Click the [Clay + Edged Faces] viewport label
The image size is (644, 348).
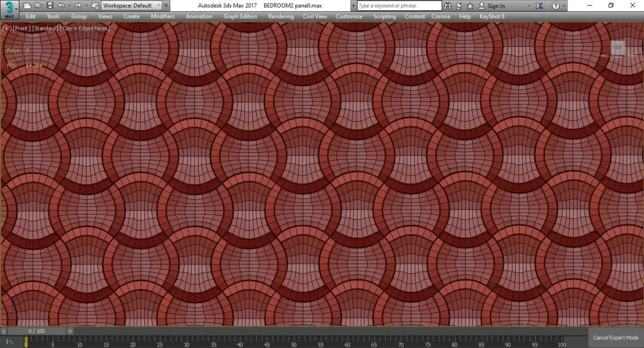click(x=85, y=28)
